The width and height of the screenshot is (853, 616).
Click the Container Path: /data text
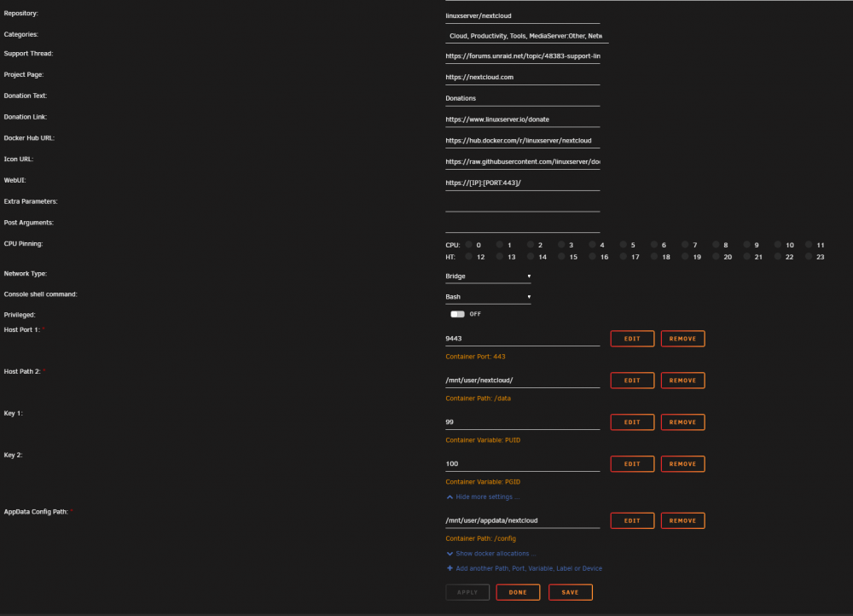[x=478, y=398]
